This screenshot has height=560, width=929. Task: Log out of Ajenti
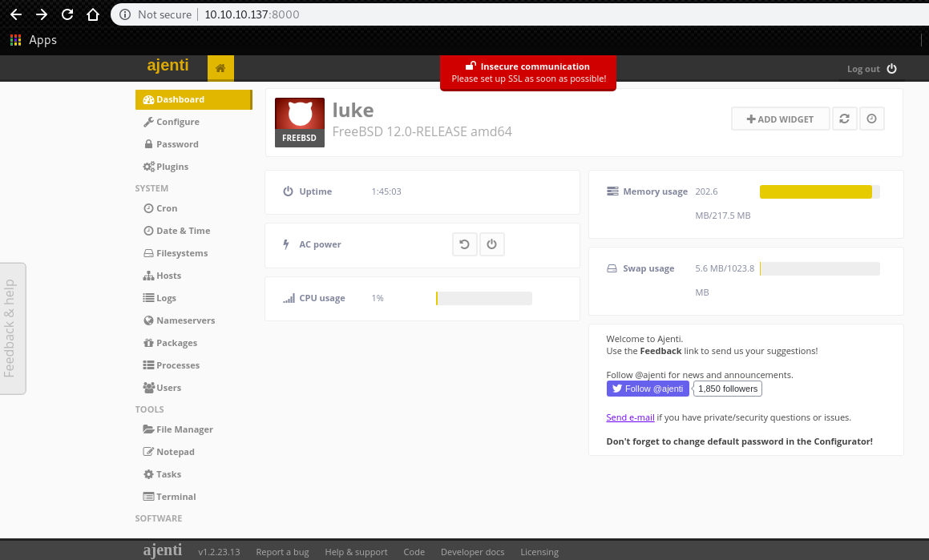[871, 69]
